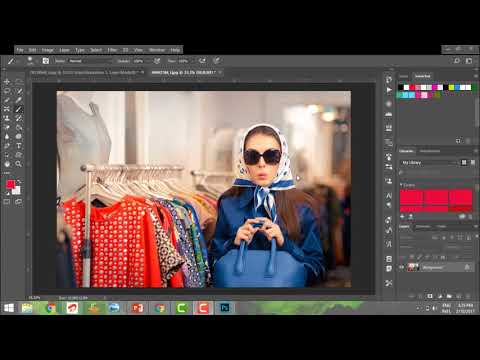Viewport: 480px width, 360px height.
Task: Select the Clone Stamp tool
Action: click(7, 118)
